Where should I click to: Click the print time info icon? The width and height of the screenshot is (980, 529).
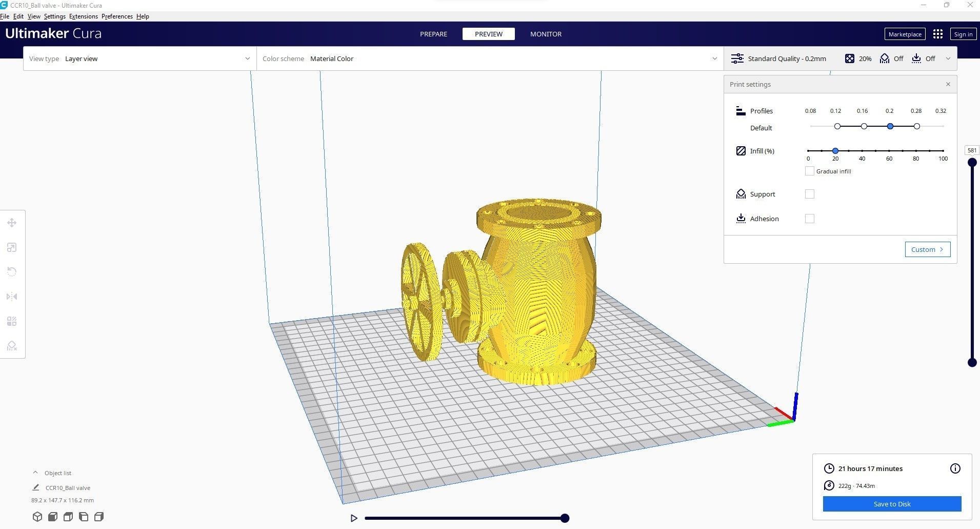click(955, 468)
